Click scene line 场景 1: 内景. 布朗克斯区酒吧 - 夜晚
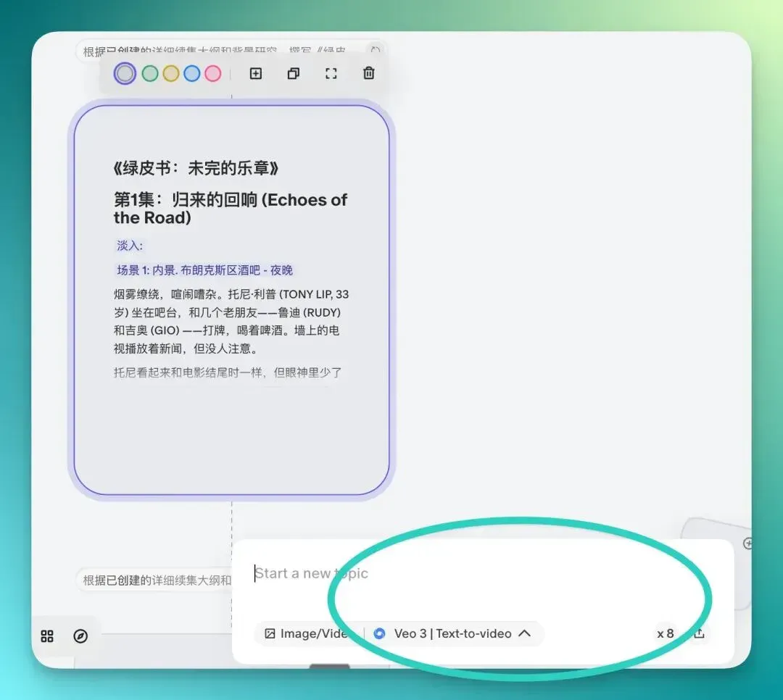This screenshot has height=700, width=783. tap(204, 270)
